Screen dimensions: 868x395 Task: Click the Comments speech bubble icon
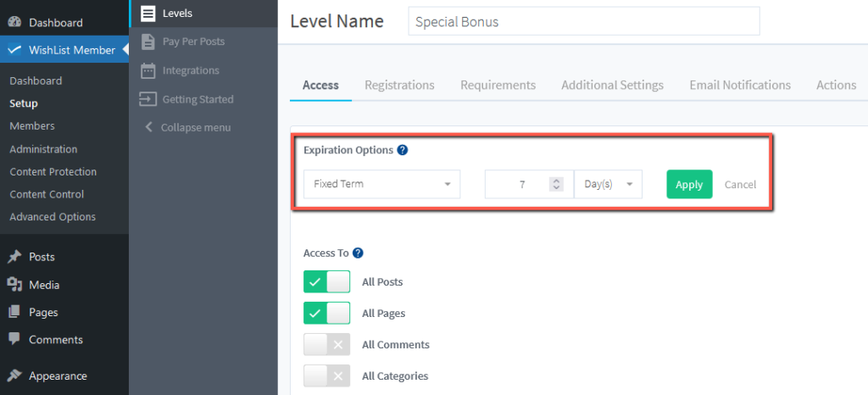(x=15, y=339)
